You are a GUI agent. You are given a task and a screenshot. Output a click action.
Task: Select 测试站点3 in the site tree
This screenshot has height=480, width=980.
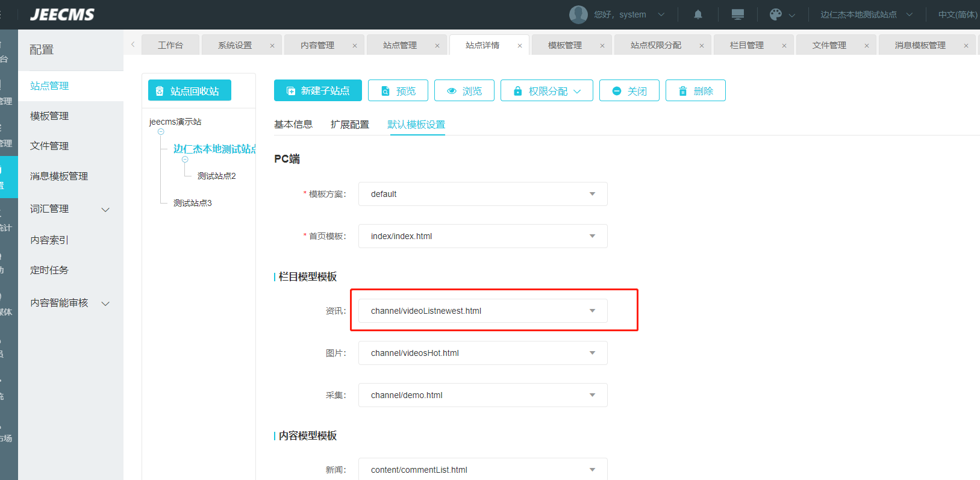point(193,203)
